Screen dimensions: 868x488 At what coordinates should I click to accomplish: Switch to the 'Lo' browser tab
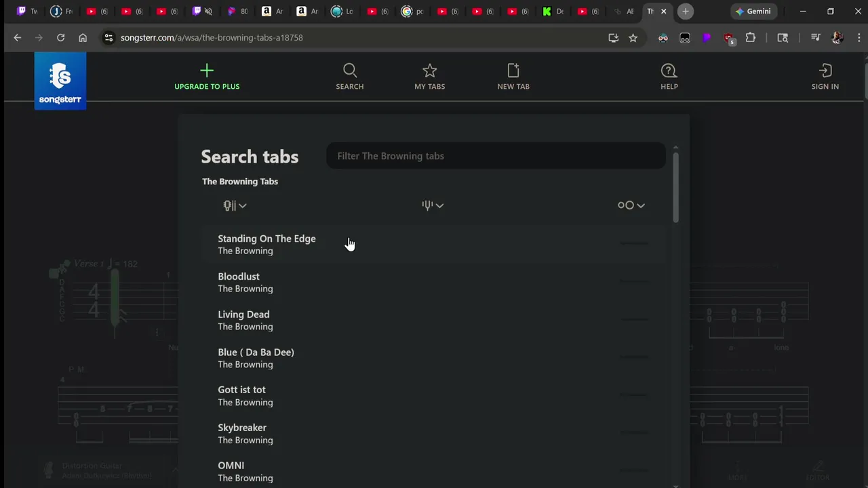[x=342, y=12]
